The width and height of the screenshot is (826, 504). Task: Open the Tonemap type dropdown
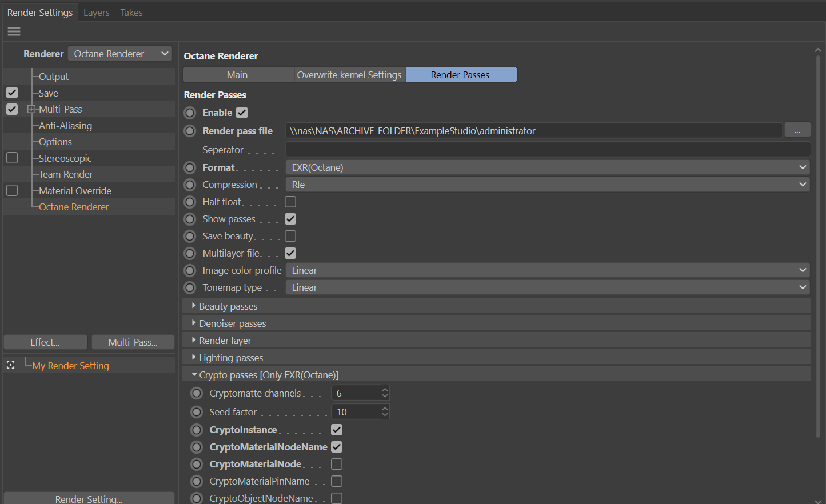(548, 287)
